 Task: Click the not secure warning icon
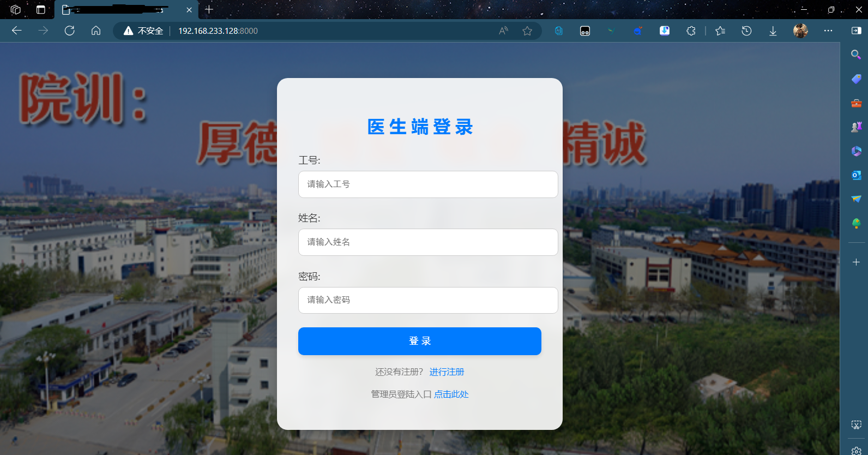[x=128, y=31]
